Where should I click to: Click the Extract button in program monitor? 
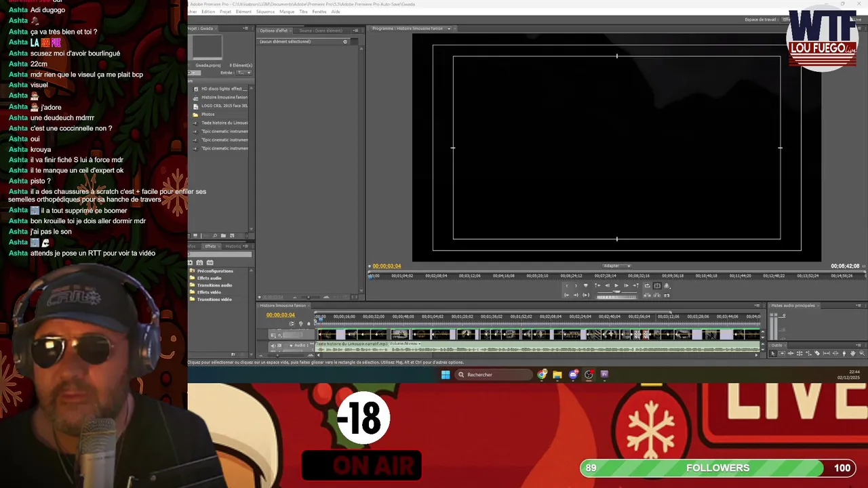pyautogui.click(x=657, y=295)
